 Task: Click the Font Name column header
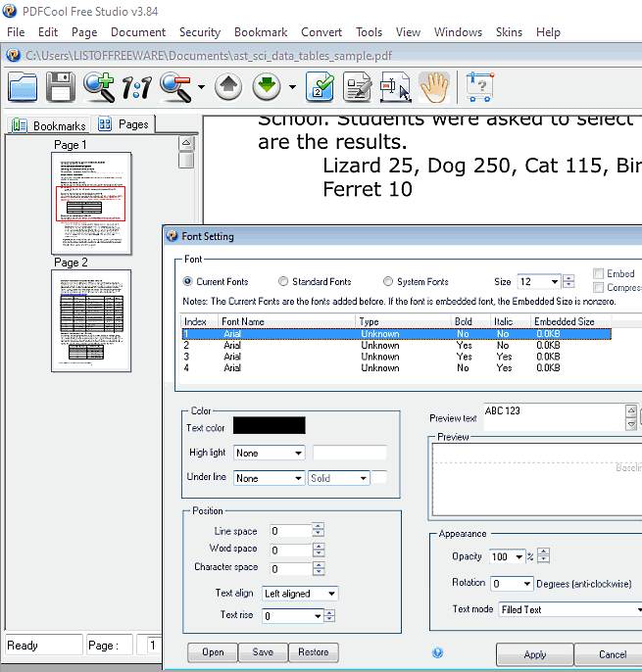[287, 321]
